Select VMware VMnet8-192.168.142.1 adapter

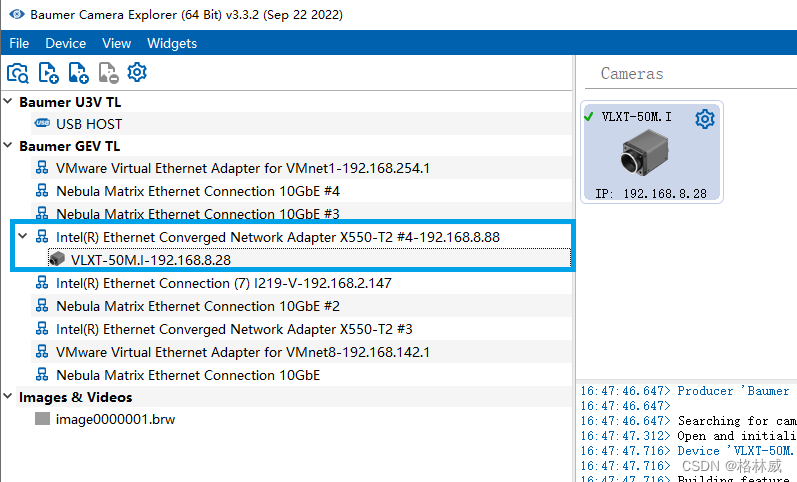pos(242,352)
